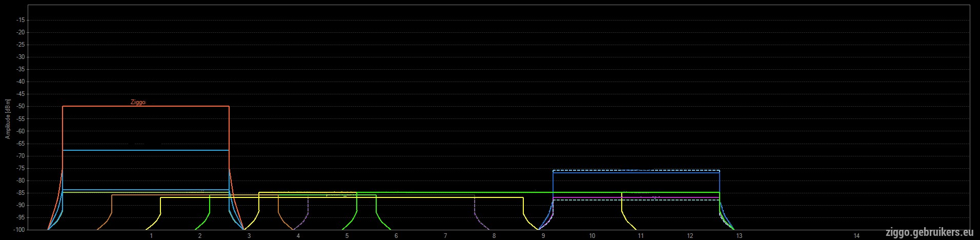Click channel 13 on the axis

(x=739, y=236)
